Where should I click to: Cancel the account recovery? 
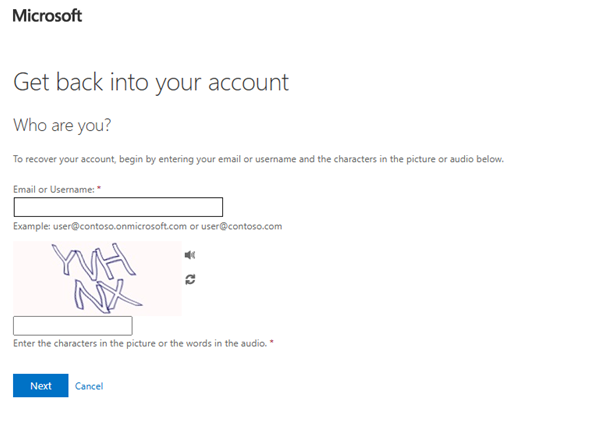click(x=89, y=386)
